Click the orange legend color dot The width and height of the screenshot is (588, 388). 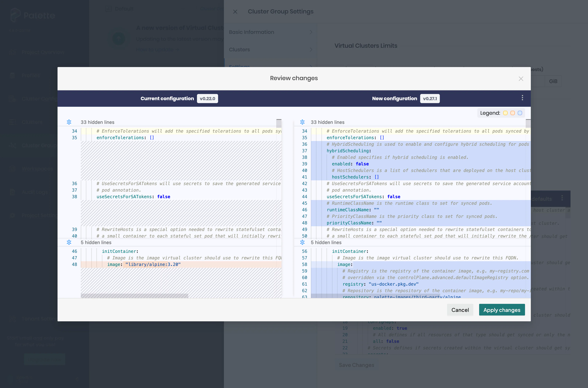[x=513, y=113]
